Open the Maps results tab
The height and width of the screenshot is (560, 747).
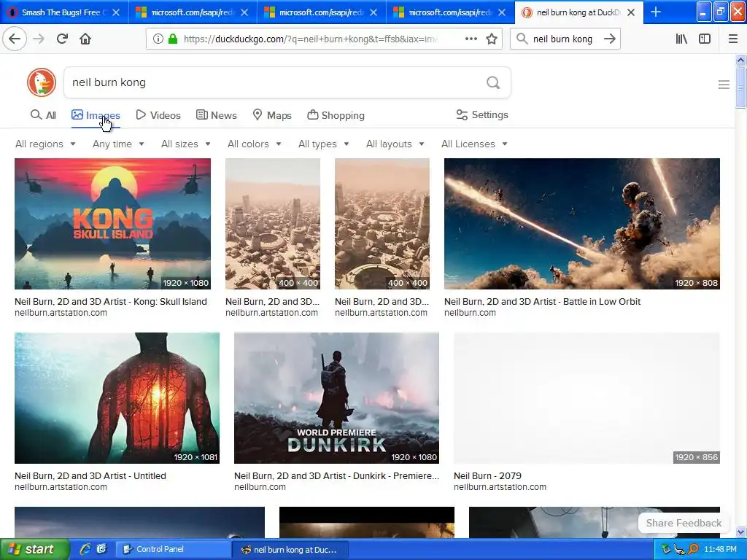pos(272,115)
